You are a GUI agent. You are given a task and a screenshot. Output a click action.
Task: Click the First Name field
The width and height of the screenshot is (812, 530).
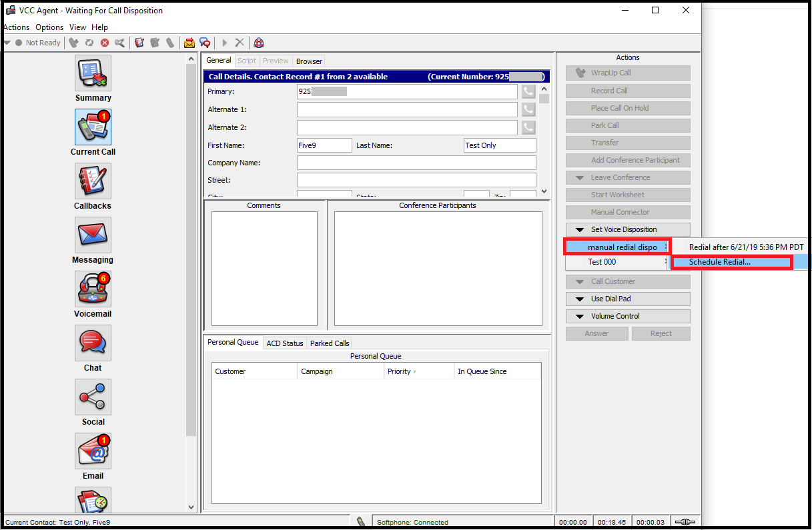(x=324, y=145)
